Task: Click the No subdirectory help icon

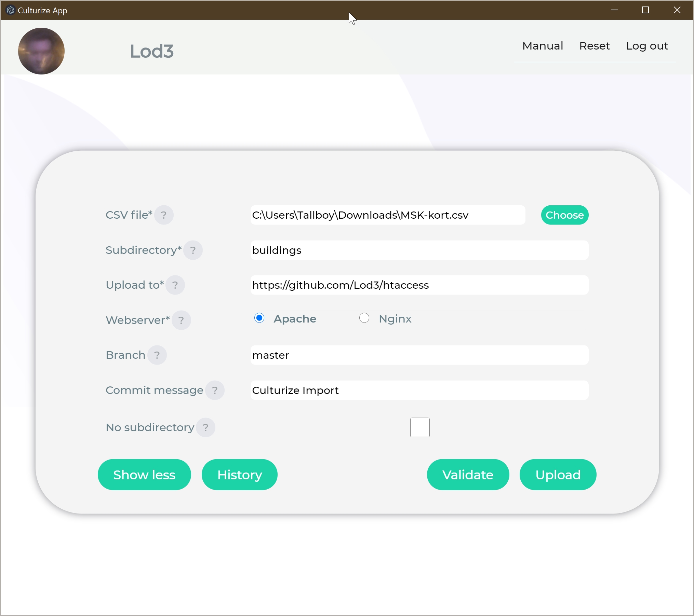Action: (x=205, y=427)
